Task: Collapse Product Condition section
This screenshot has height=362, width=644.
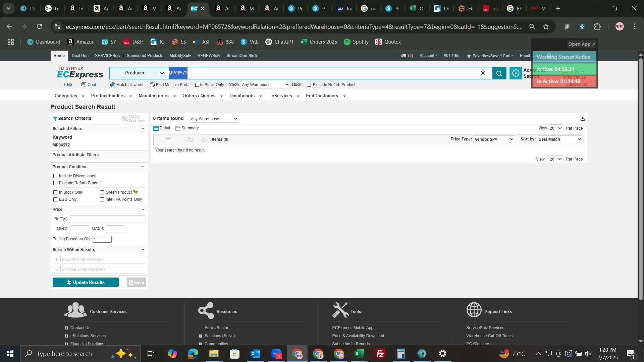Action: click(143, 167)
